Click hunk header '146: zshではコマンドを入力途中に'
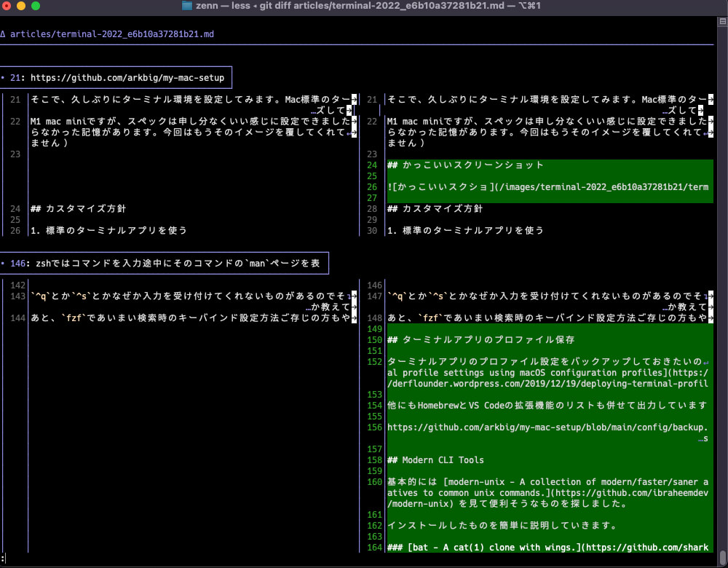This screenshot has height=568, width=728. [165, 264]
